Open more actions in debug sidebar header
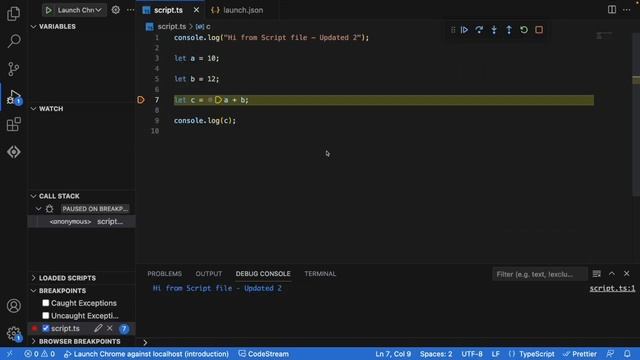The width and height of the screenshot is (640, 360). (x=130, y=10)
